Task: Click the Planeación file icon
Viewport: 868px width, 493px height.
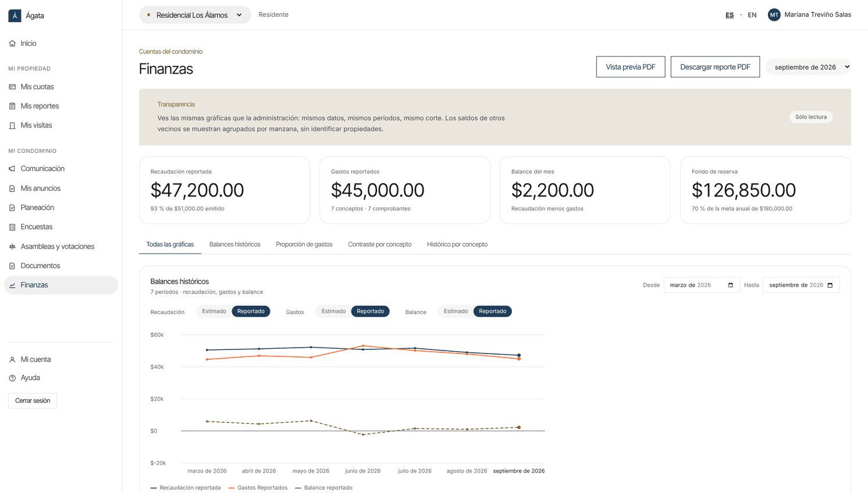Action: pos(12,208)
